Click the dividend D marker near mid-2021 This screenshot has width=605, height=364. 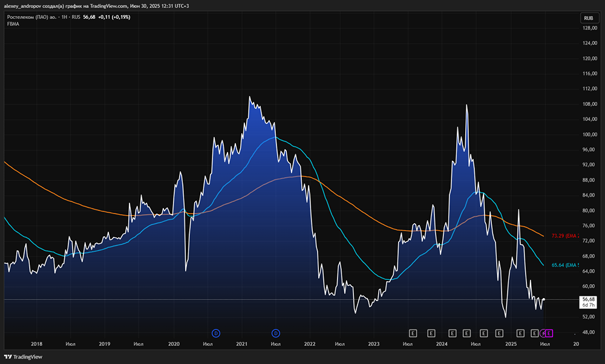(276, 333)
